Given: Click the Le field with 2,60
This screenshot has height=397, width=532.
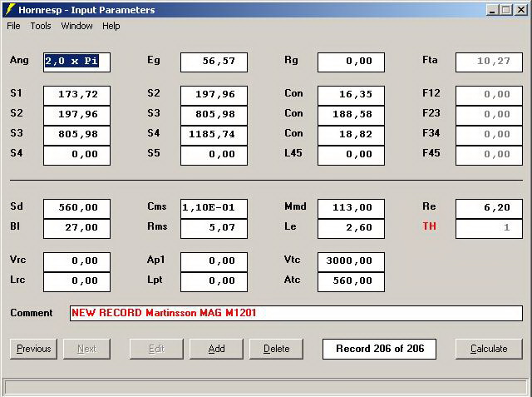Looking at the screenshot, I should [351, 229].
